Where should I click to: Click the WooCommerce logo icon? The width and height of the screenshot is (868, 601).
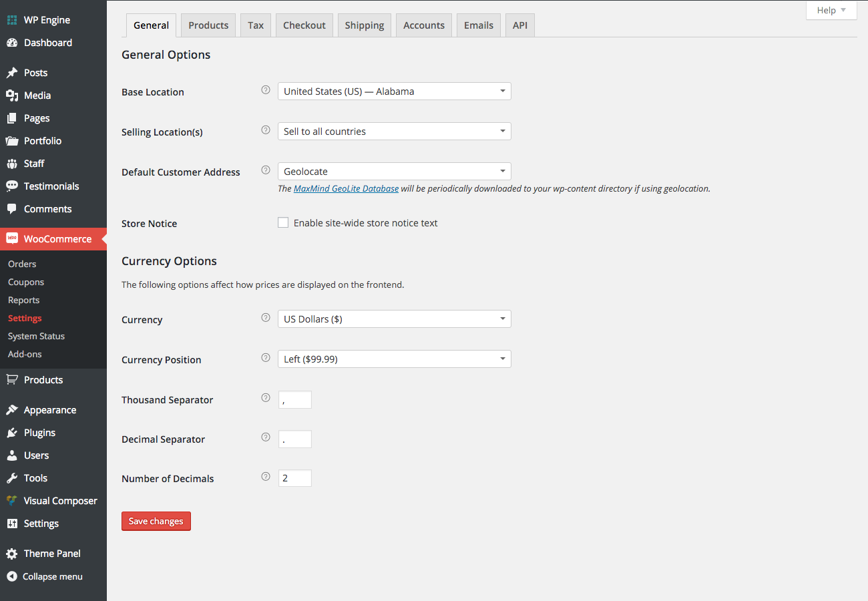pyautogui.click(x=12, y=238)
